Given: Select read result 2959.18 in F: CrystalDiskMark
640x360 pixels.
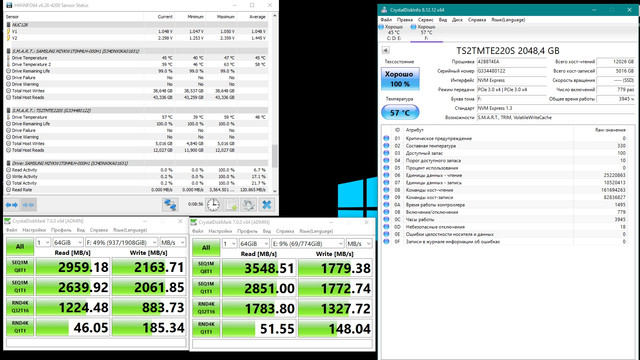Looking at the screenshot, I should [73, 267].
